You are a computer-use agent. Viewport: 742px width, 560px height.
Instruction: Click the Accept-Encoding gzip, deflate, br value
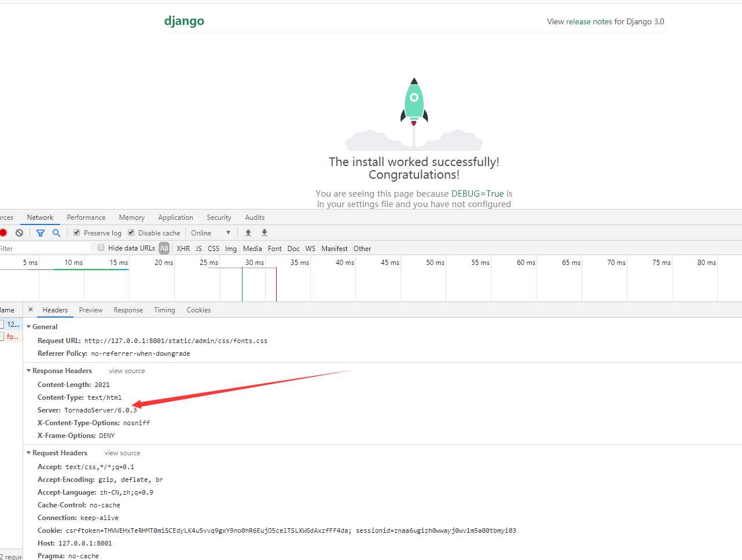click(131, 480)
